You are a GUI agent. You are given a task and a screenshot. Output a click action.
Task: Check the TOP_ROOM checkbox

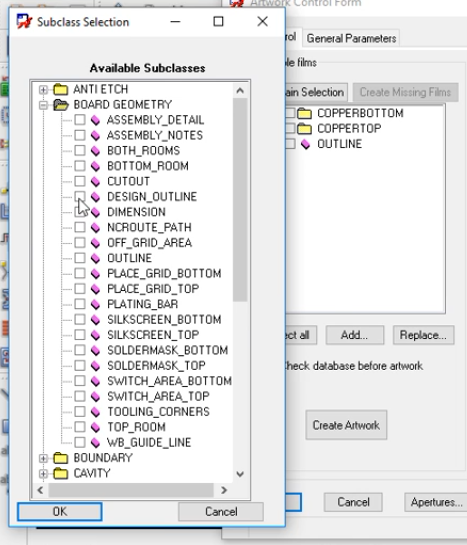(x=80, y=427)
